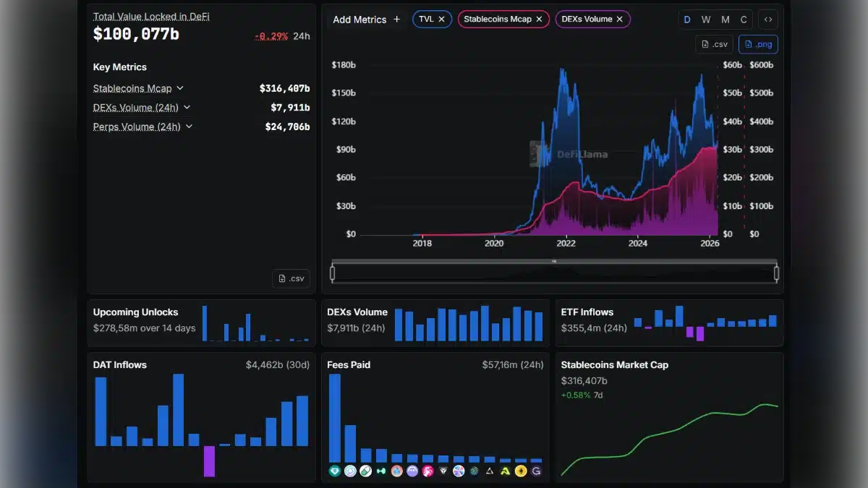868x488 pixels.
Task: Click the pill-shaped protocol icon below Fees Paid
Action: tap(365, 470)
